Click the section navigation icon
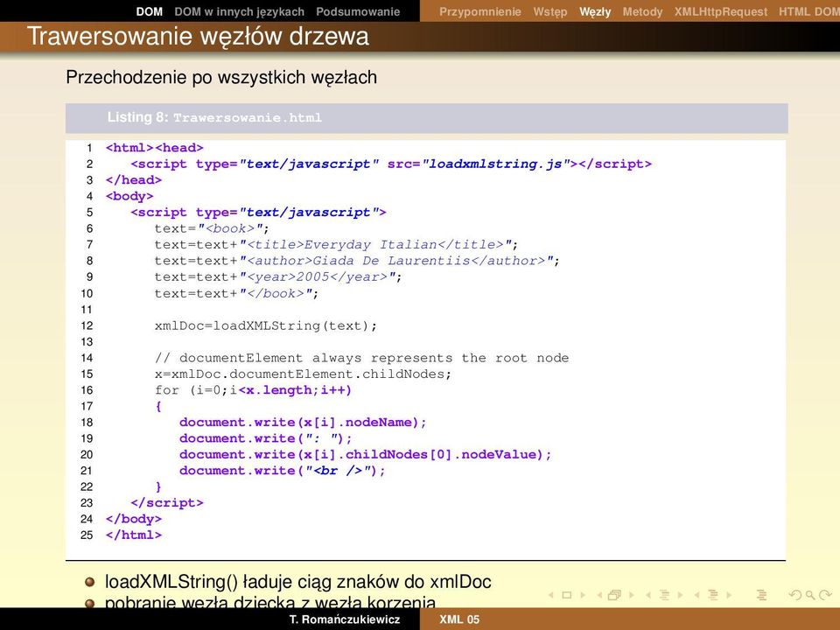This screenshot has width=840, height=630. [713, 595]
